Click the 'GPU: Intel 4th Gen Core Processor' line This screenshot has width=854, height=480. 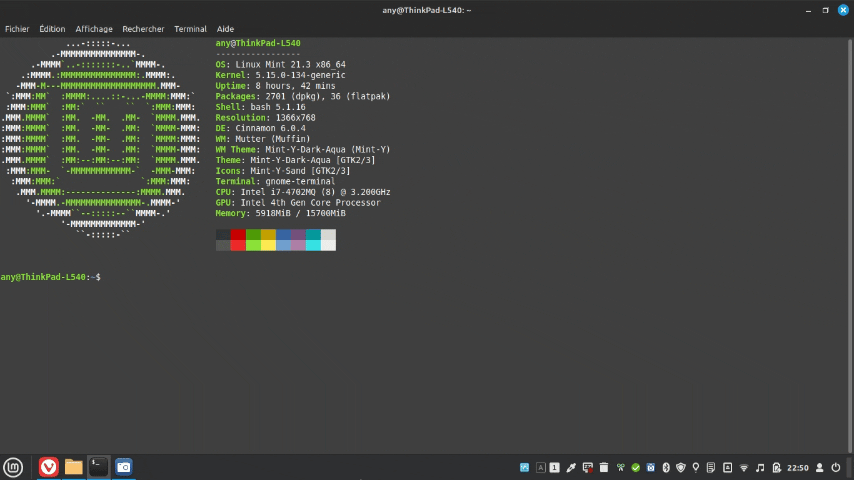pos(298,203)
